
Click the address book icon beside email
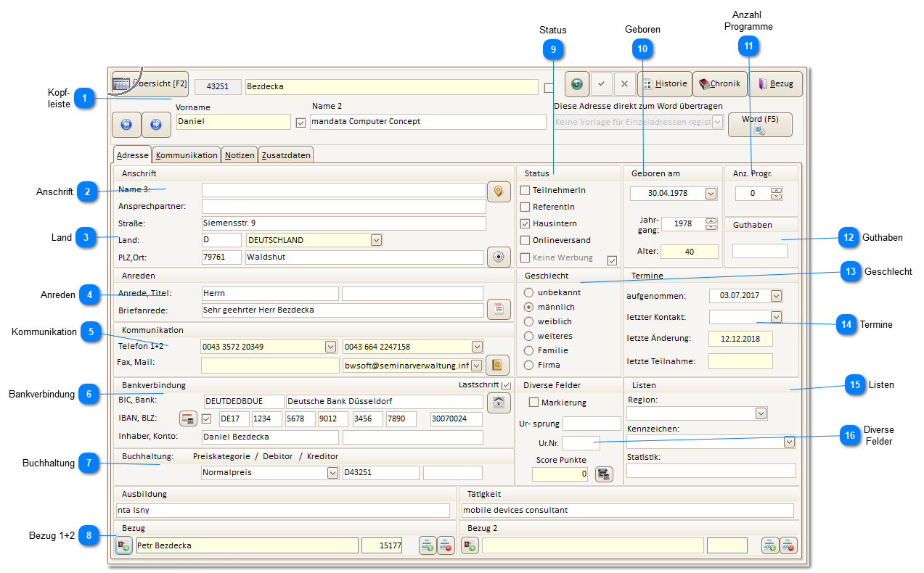coord(498,365)
